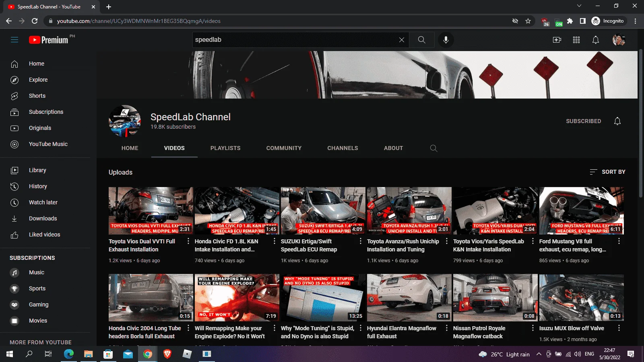Screen dimensions: 644x362
Task: Click the voice search microphone icon
Action: [x=446, y=40]
